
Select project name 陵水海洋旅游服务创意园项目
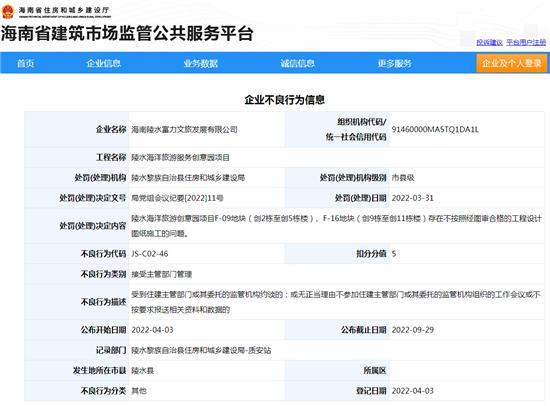[x=181, y=157]
